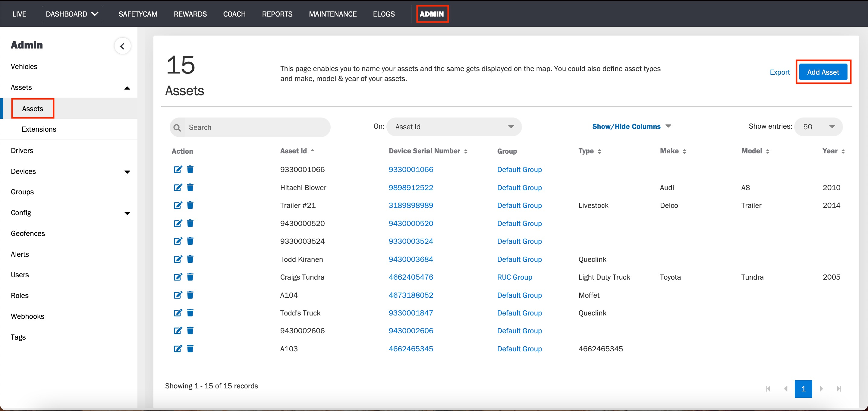Click the search magnifier icon
The width and height of the screenshot is (868, 411).
177,128
